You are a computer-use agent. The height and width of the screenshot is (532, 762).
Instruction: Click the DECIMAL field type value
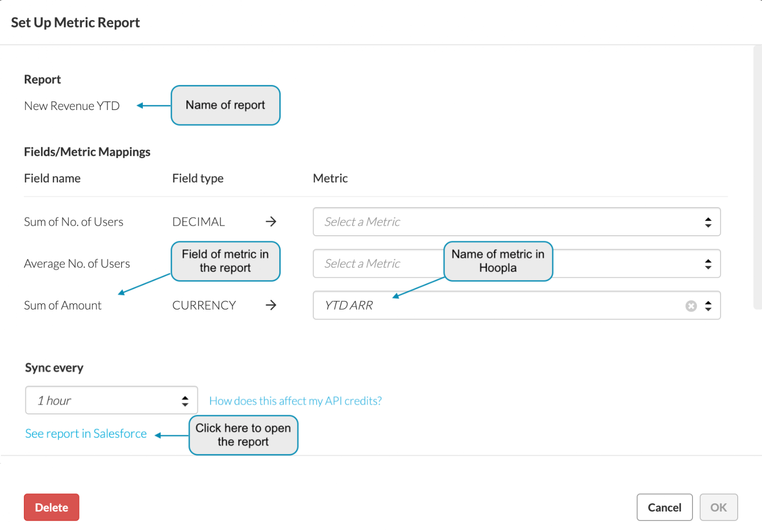pyautogui.click(x=199, y=222)
